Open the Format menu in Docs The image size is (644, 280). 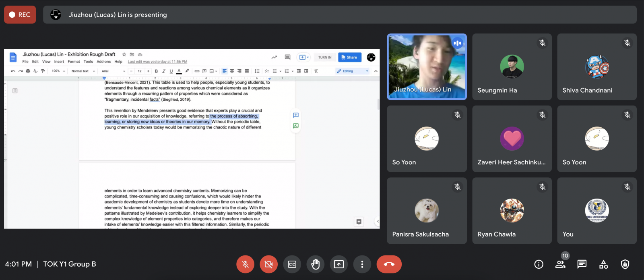pos(74,62)
